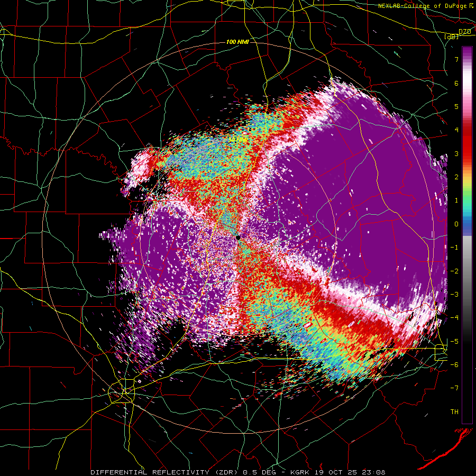Click the red band of the ZDR color bar

click(x=467, y=141)
